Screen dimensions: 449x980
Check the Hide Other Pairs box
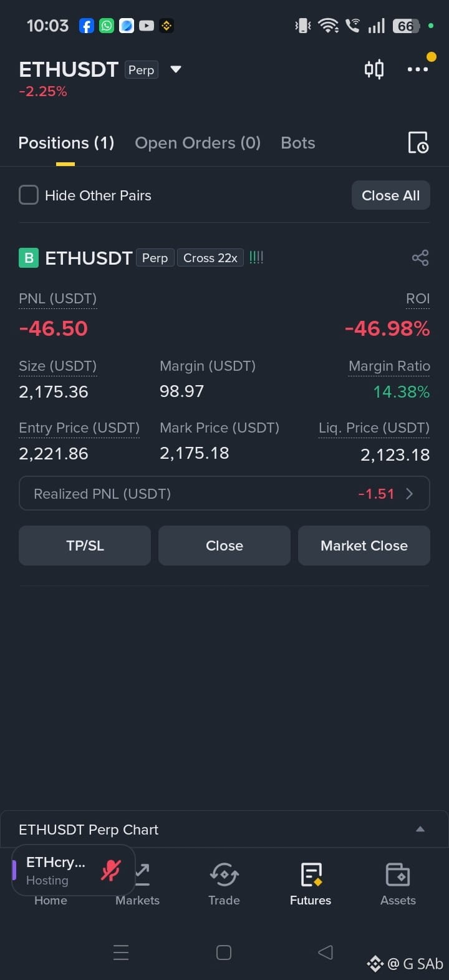tap(29, 195)
